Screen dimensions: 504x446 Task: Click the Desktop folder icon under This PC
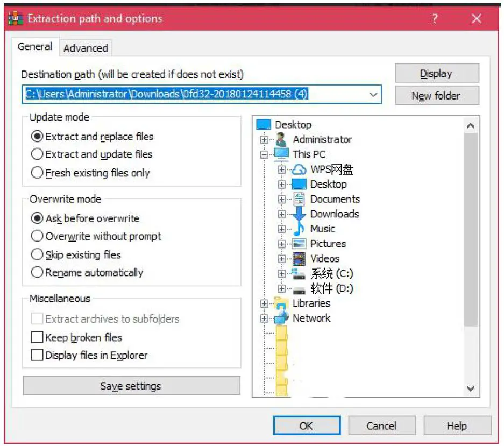point(299,184)
